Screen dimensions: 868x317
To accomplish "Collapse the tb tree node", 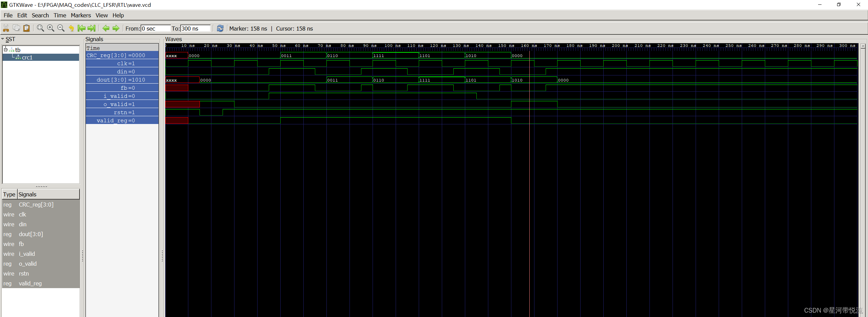I will pos(5,50).
